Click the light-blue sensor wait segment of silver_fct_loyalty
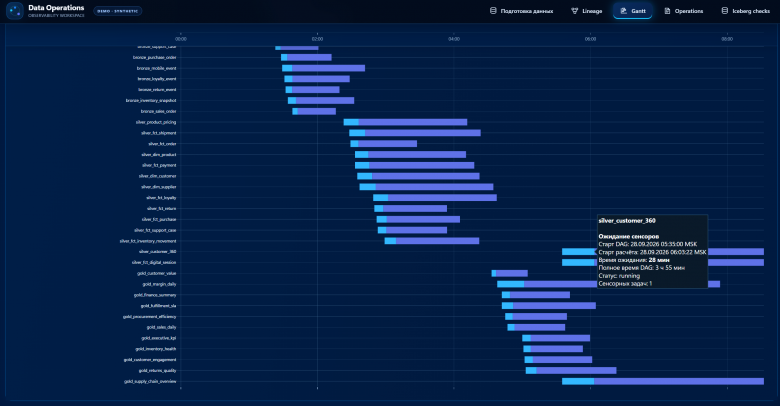The height and width of the screenshot is (406, 780). pos(381,198)
